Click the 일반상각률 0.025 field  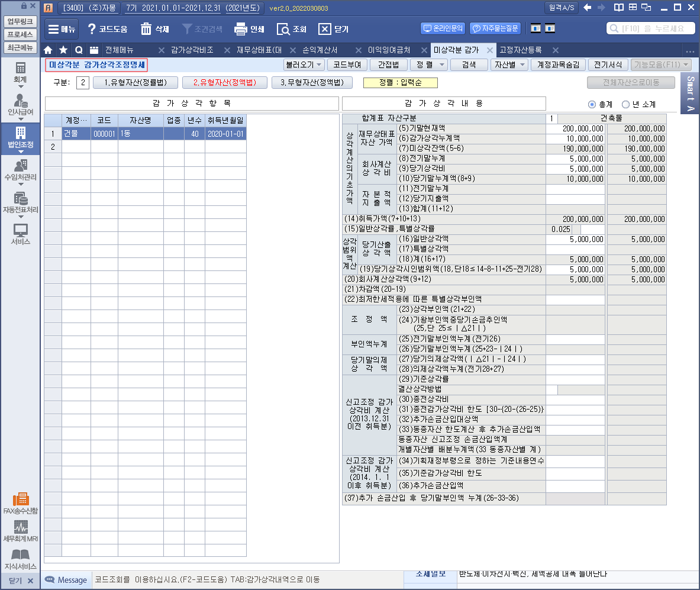point(560,229)
